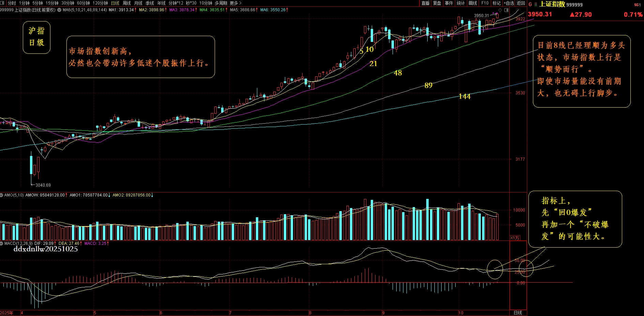The width and height of the screenshot is (644, 316).
Task: Switch to the 60分钟 timeframe
Action: [x=83, y=3]
